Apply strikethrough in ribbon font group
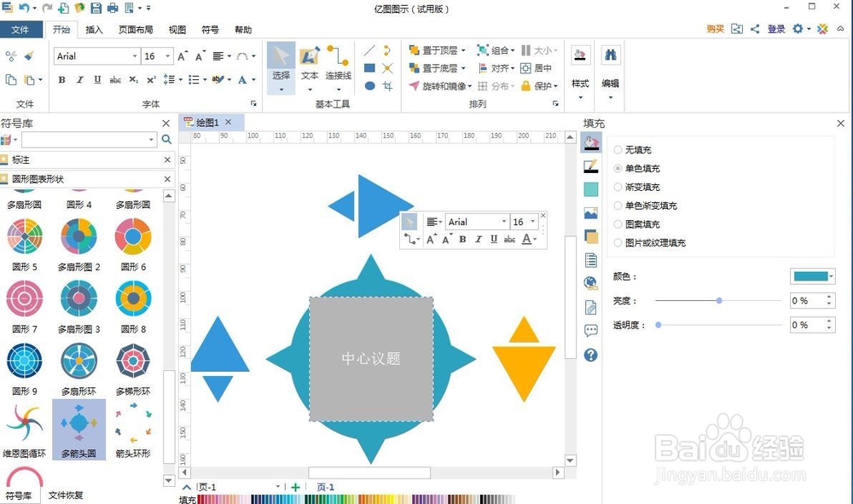 [115, 80]
